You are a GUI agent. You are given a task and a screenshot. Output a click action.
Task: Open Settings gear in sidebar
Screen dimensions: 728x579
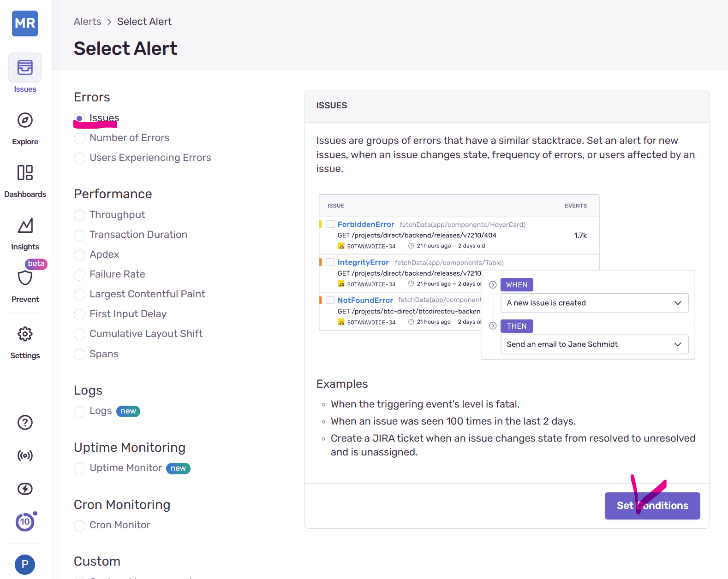point(25,334)
